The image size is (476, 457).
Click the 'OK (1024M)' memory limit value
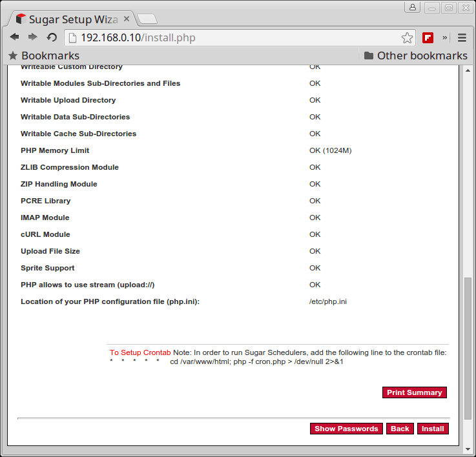click(x=330, y=150)
